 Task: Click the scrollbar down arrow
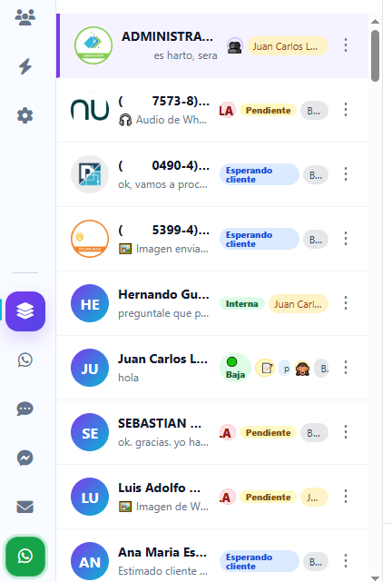point(376,578)
